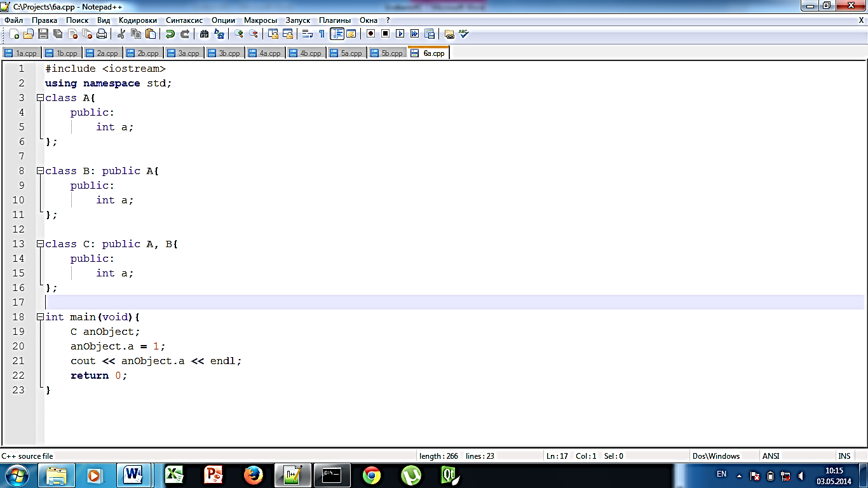Toggle synchronized horizontal scrolling
868x488 pixels.
pyautogui.click(x=288, y=34)
